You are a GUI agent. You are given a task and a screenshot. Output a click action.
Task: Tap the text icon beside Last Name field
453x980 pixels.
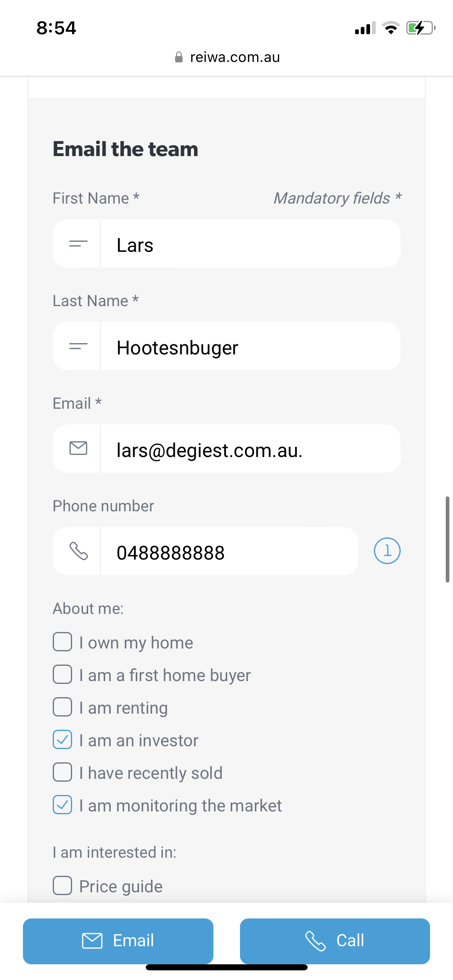point(78,346)
